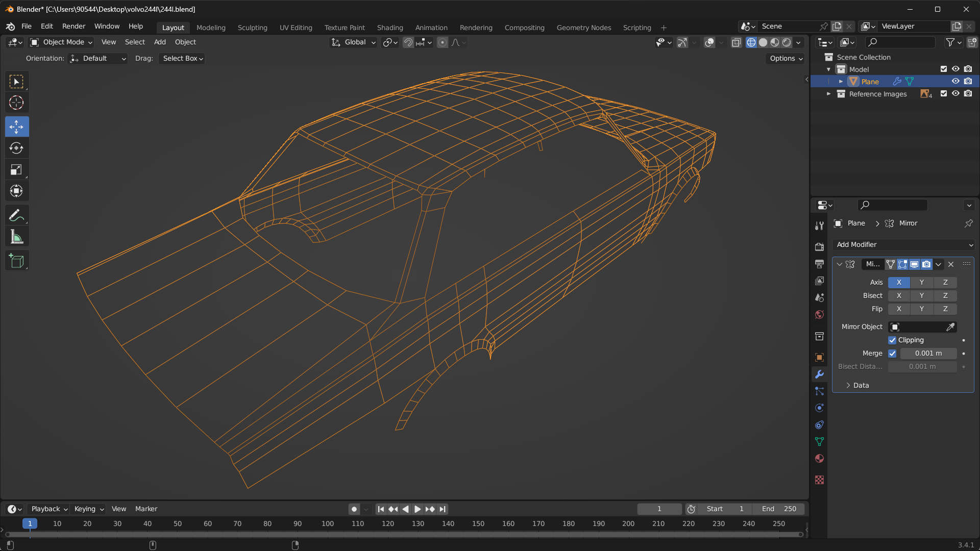
Task: Open the Object Mode dropdown
Action: click(61, 42)
